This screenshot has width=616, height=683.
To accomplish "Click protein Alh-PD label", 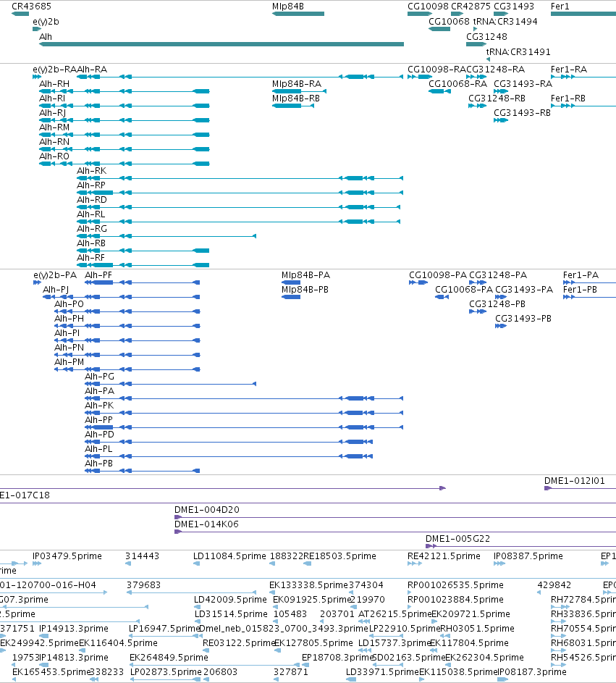I will pos(99,435).
